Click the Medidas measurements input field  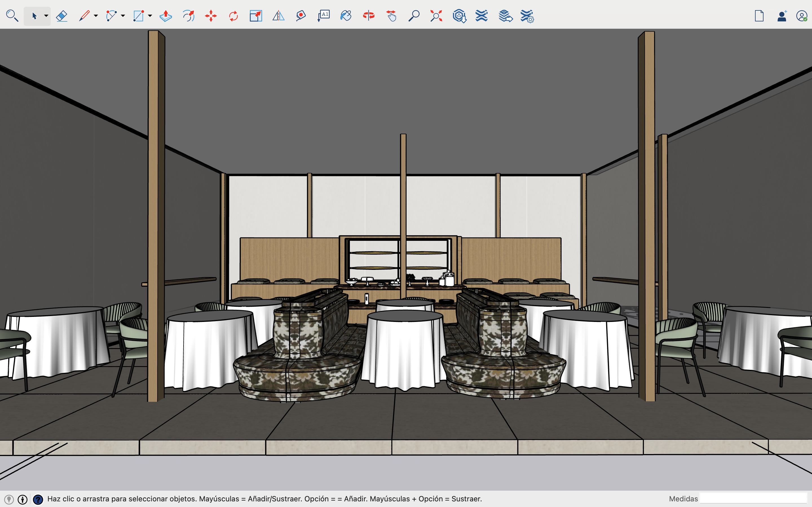point(753,498)
